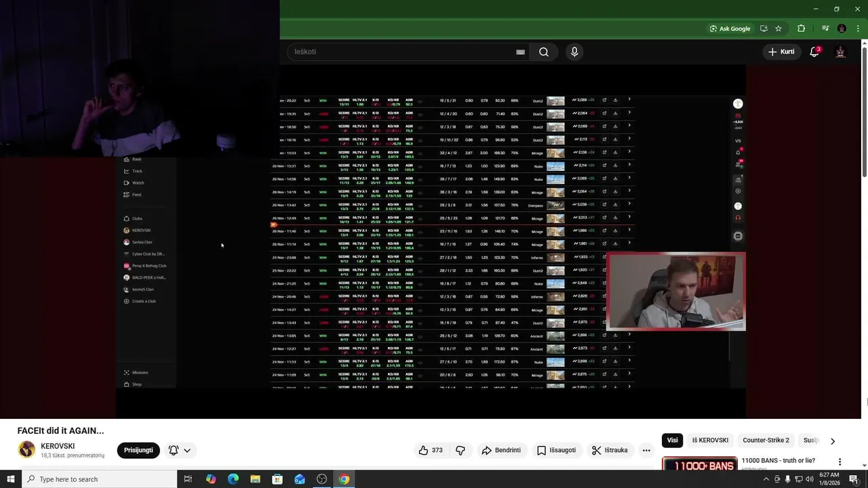868x488 pixels.
Task: Open the KEROVSKI channel avatar
Action: coord(26,450)
